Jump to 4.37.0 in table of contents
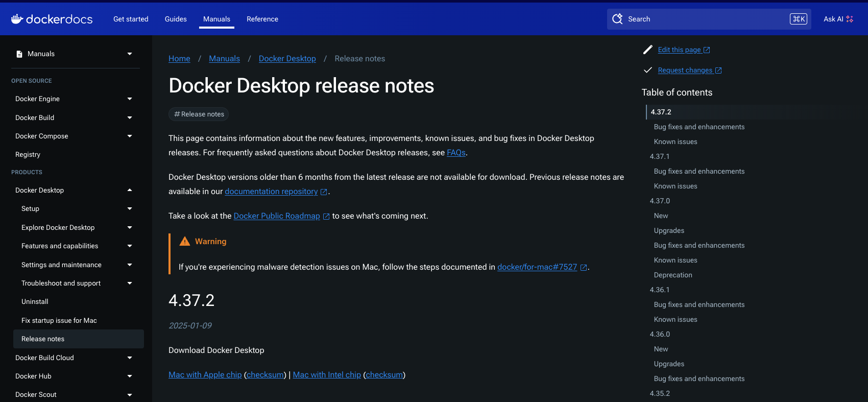Screen dimensions: 868x402 tap(660, 201)
